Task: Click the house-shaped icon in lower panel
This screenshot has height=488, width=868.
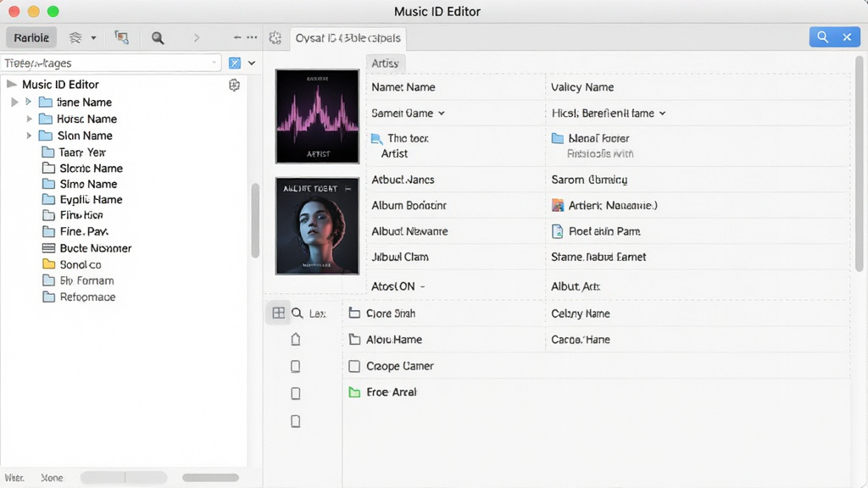Action: 296,339
